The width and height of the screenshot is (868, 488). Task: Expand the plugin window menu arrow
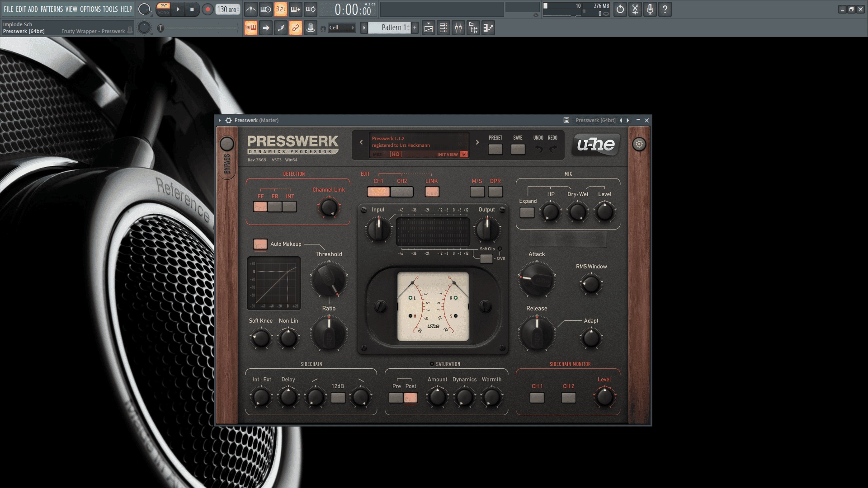click(x=220, y=120)
